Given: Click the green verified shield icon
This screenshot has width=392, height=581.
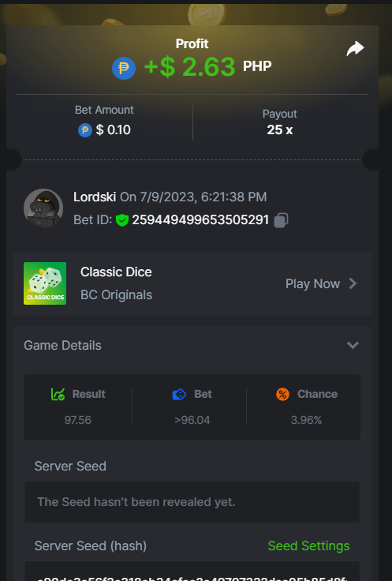Looking at the screenshot, I should 121,220.
